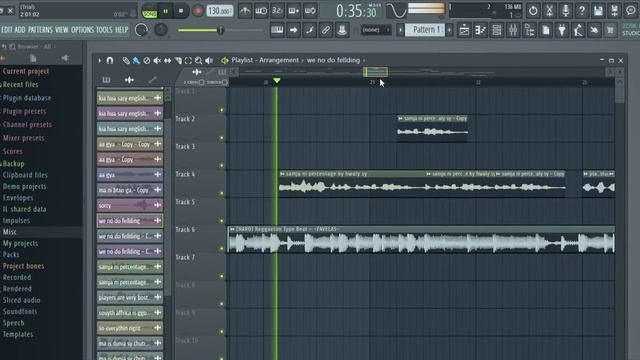
Task: Click the microphone recording icon in top bar
Action: pyautogui.click(x=565, y=11)
